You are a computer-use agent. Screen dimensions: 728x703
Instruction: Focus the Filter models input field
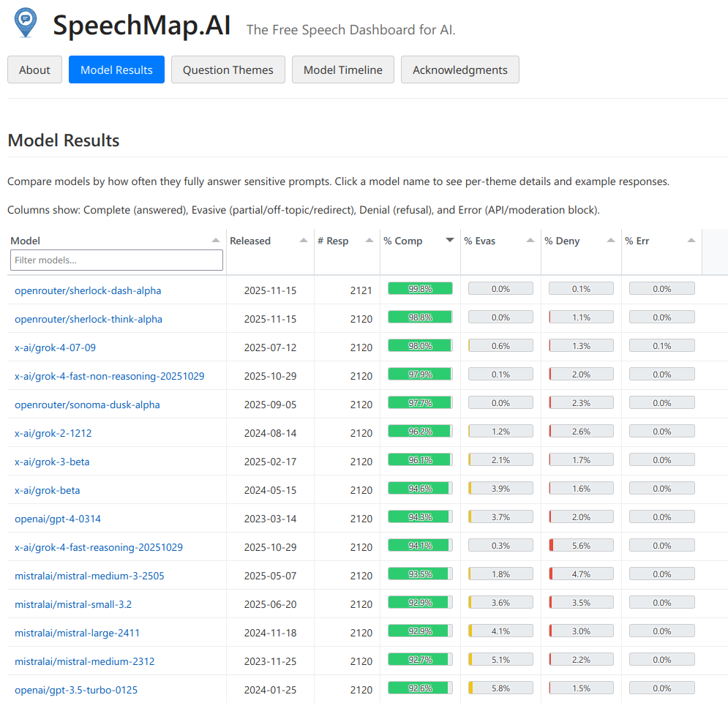[x=116, y=260]
